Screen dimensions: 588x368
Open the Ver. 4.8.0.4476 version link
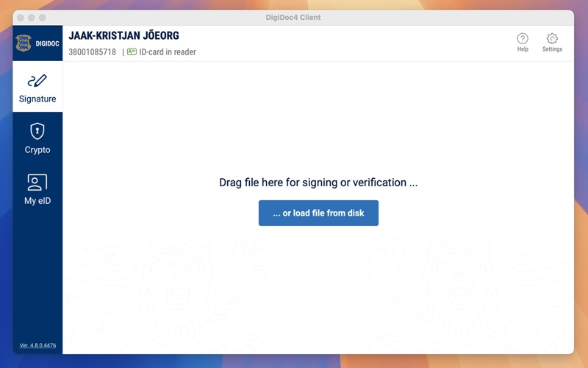(37, 345)
